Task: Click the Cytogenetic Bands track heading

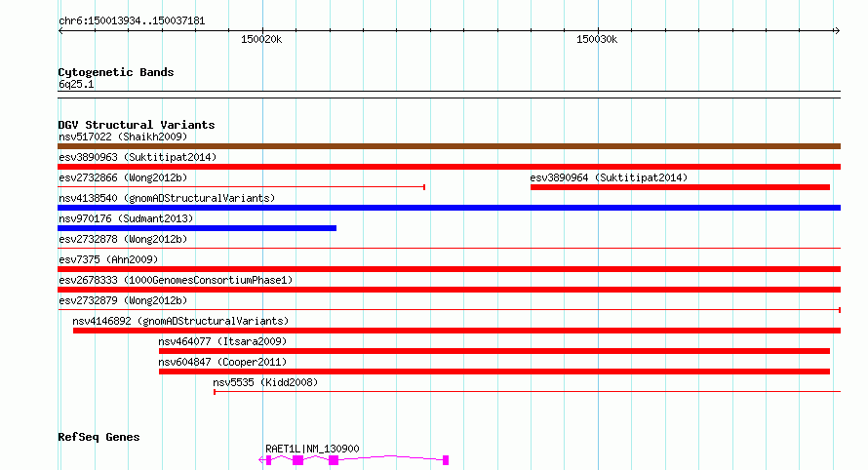Action: point(116,72)
